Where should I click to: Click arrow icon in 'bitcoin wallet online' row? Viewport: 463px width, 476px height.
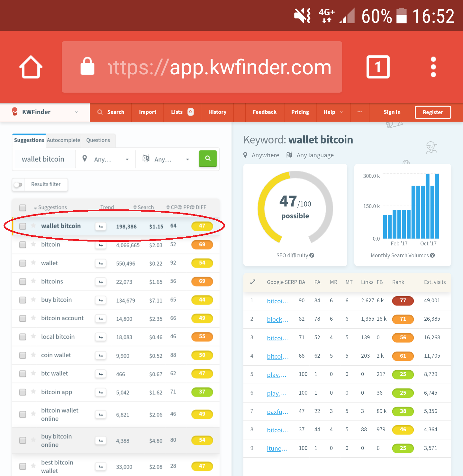[x=101, y=415]
